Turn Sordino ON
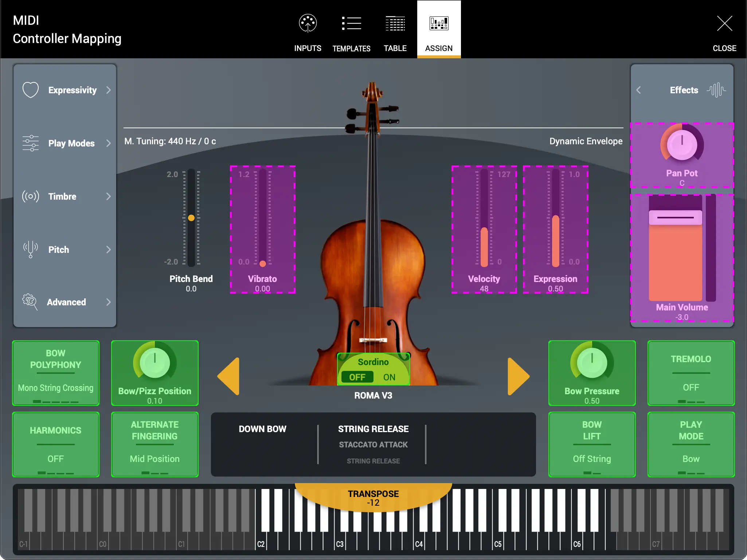 389,377
